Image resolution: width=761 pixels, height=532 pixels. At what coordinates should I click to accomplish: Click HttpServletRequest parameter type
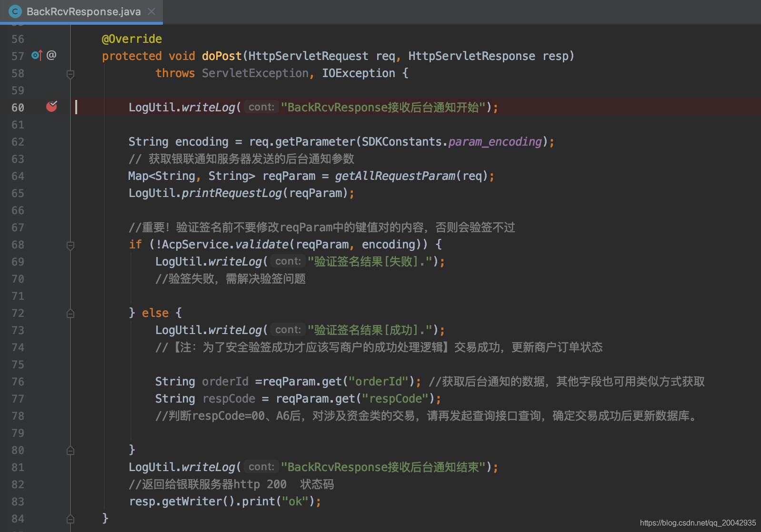(x=308, y=56)
